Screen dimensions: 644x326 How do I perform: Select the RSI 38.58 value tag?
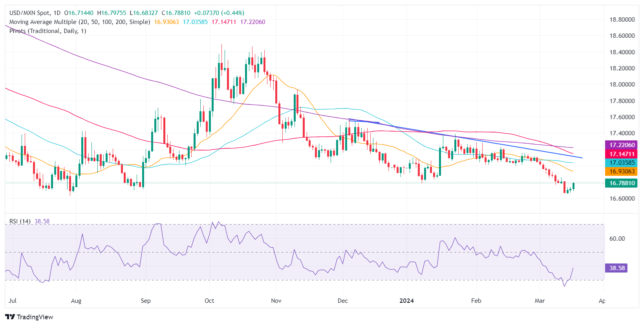click(617, 268)
